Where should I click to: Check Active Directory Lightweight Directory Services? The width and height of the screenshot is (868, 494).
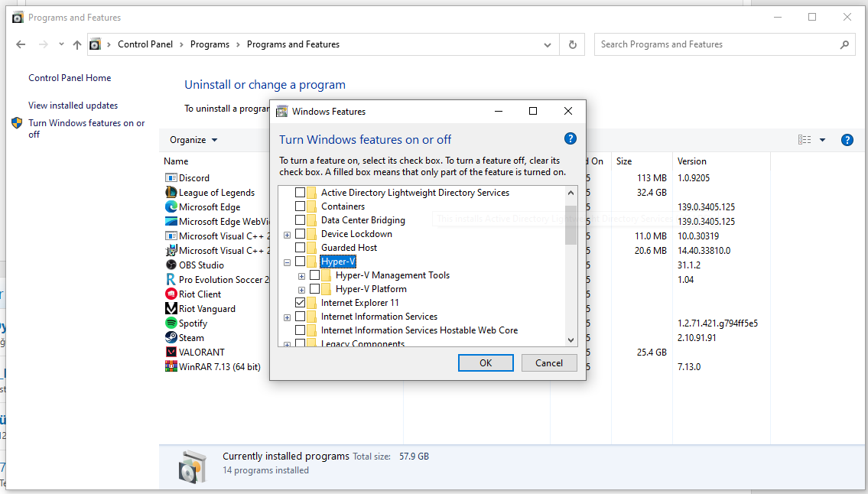[300, 192]
